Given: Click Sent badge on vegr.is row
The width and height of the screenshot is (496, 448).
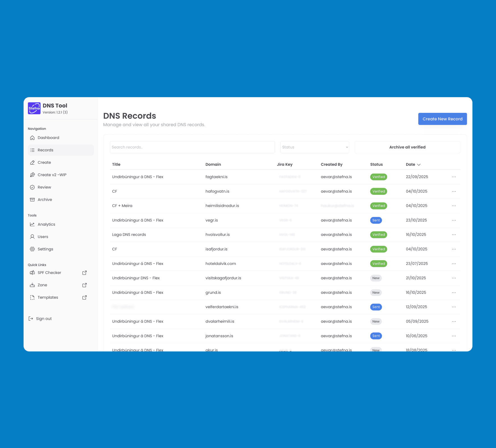Looking at the screenshot, I should 376,220.
